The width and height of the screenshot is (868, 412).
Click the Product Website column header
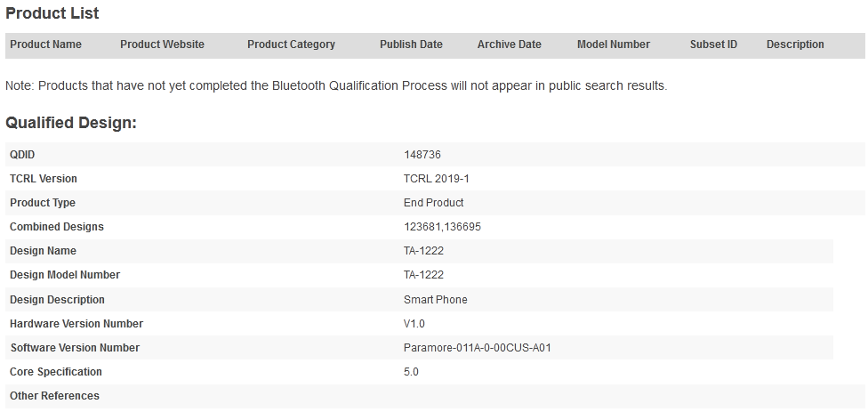click(x=162, y=44)
